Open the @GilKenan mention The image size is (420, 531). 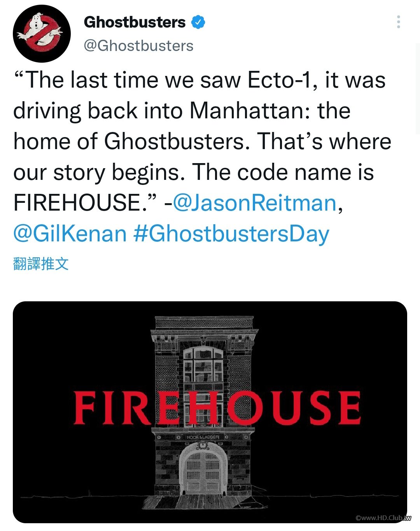pyautogui.click(x=70, y=234)
